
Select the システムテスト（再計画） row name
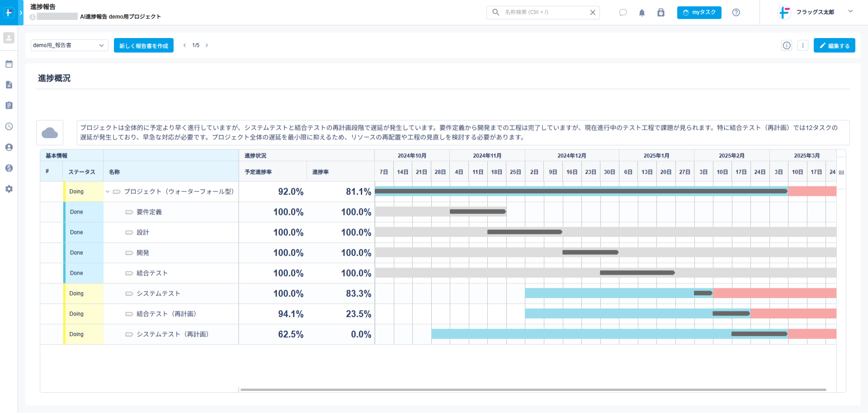click(x=173, y=334)
